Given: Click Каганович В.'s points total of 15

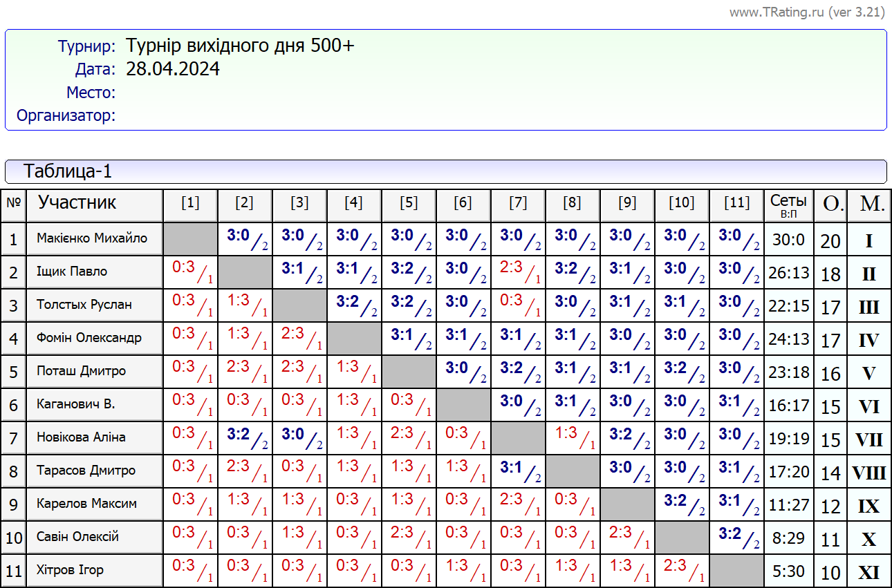Looking at the screenshot, I should [x=830, y=406].
